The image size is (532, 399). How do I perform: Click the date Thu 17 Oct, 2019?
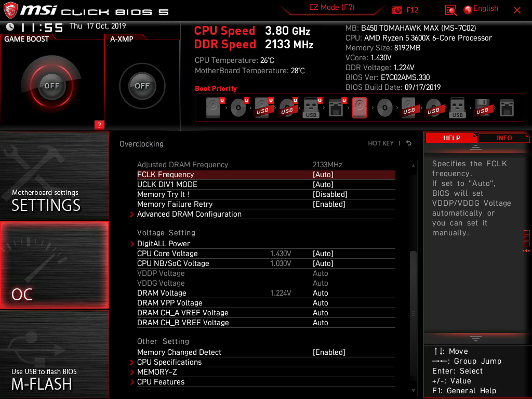tap(98, 26)
